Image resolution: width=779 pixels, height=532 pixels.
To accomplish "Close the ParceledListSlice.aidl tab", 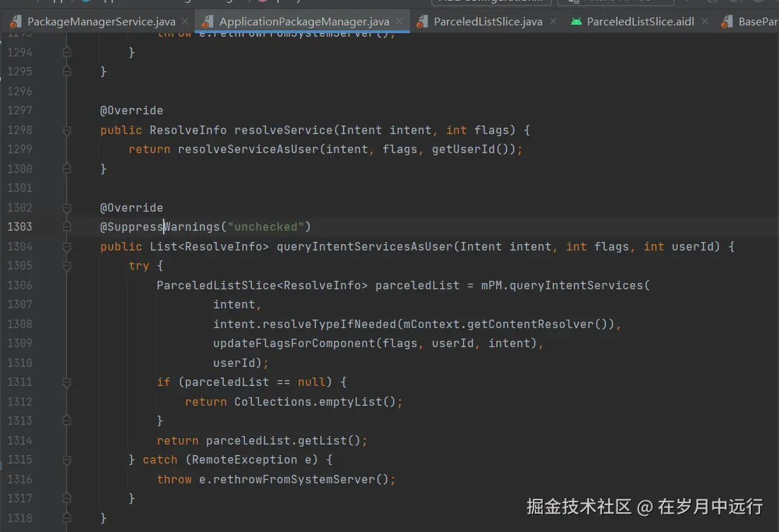I will (x=704, y=21).
